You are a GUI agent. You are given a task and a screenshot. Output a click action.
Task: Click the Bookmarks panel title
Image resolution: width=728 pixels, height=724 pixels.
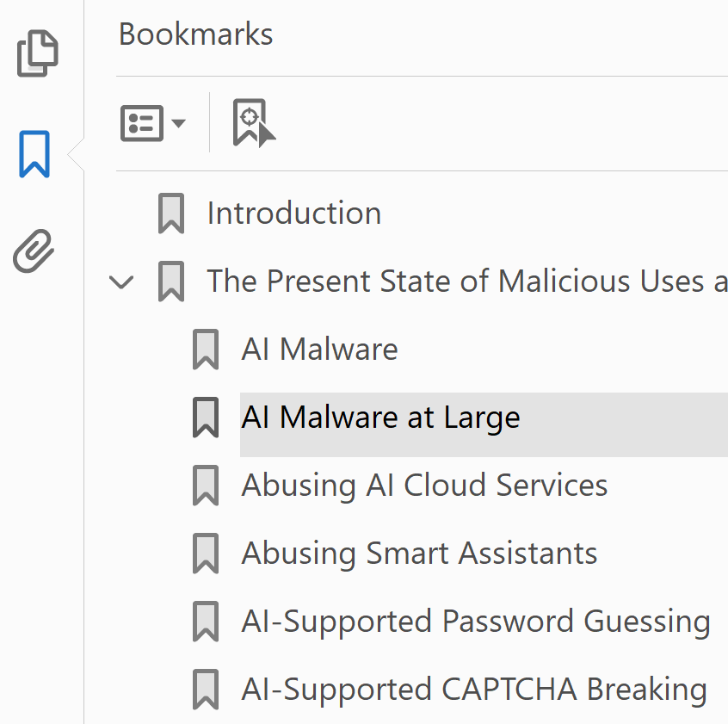click(x=196, y=34)
